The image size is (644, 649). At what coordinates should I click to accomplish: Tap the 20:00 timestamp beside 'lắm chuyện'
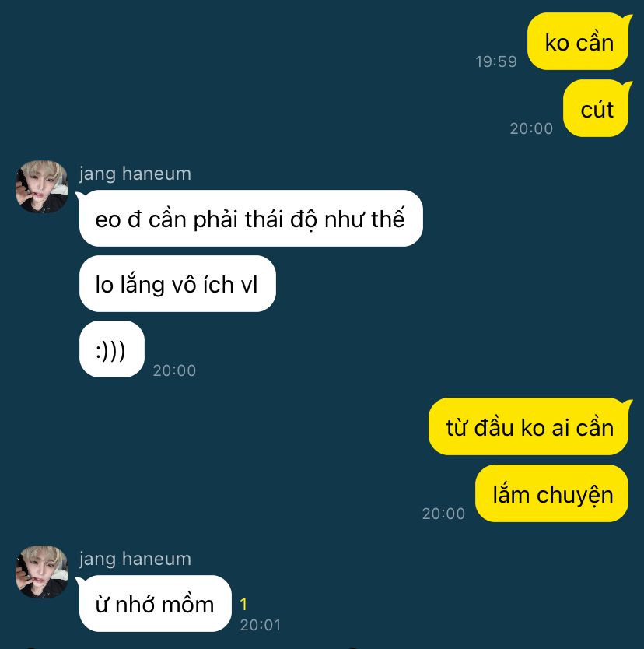(444, 514)
